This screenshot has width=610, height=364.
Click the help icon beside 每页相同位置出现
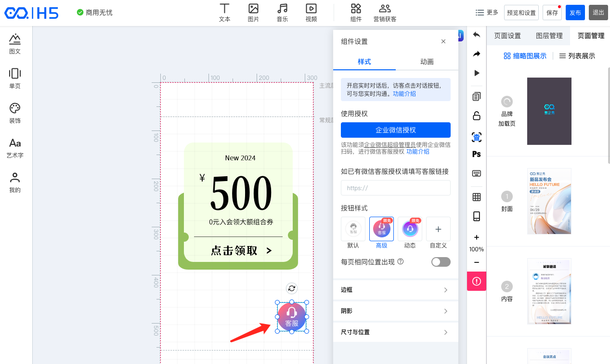click(401, 262)
